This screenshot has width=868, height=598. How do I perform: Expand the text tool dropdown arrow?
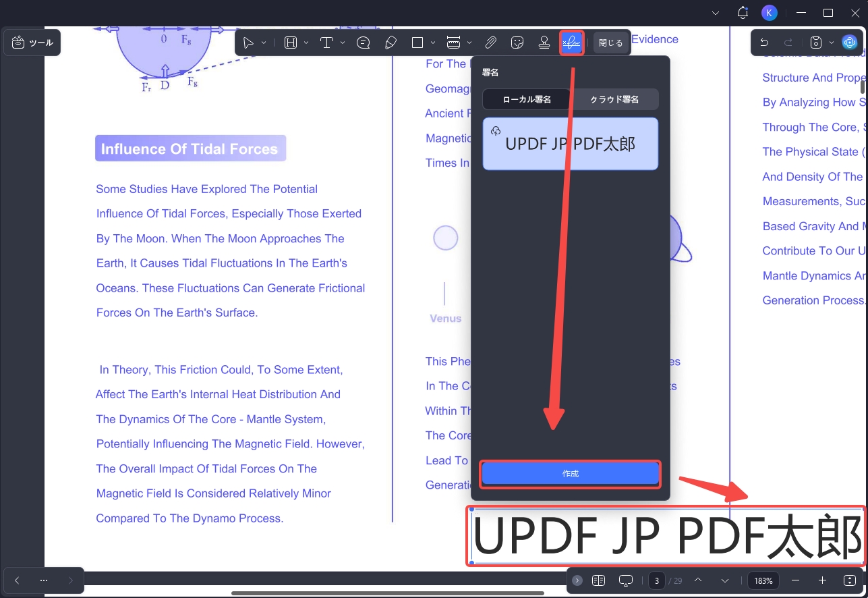pos(343,43)
